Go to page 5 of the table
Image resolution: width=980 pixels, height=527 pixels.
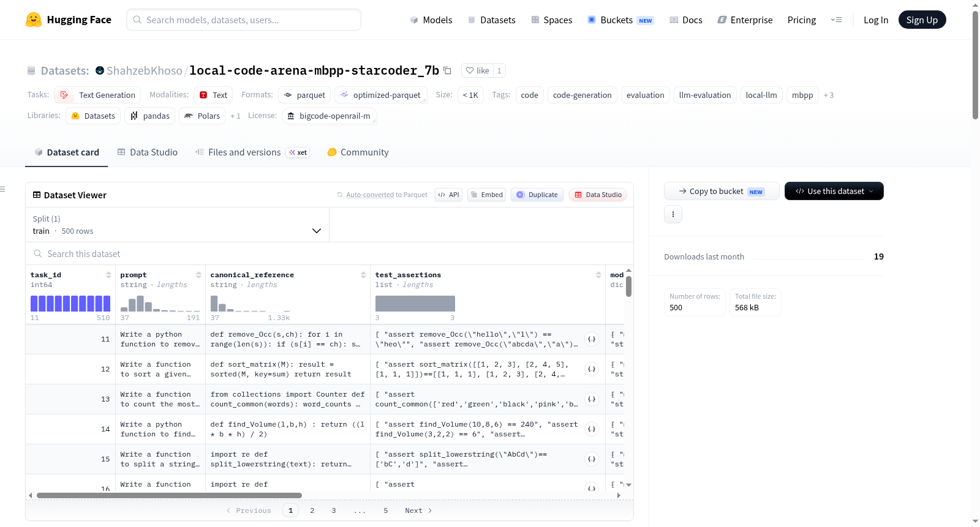[x=386, y=510]
